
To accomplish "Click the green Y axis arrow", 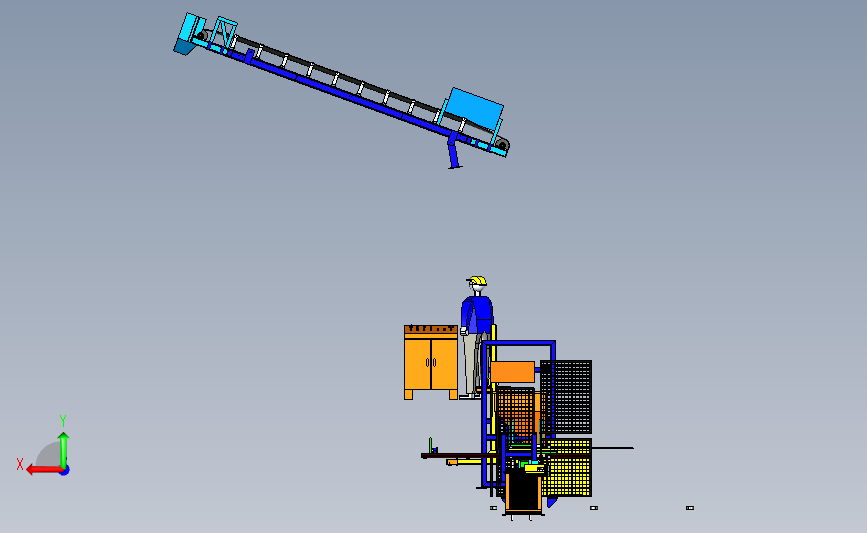I will pyautogui.click(x=64, y=449).
